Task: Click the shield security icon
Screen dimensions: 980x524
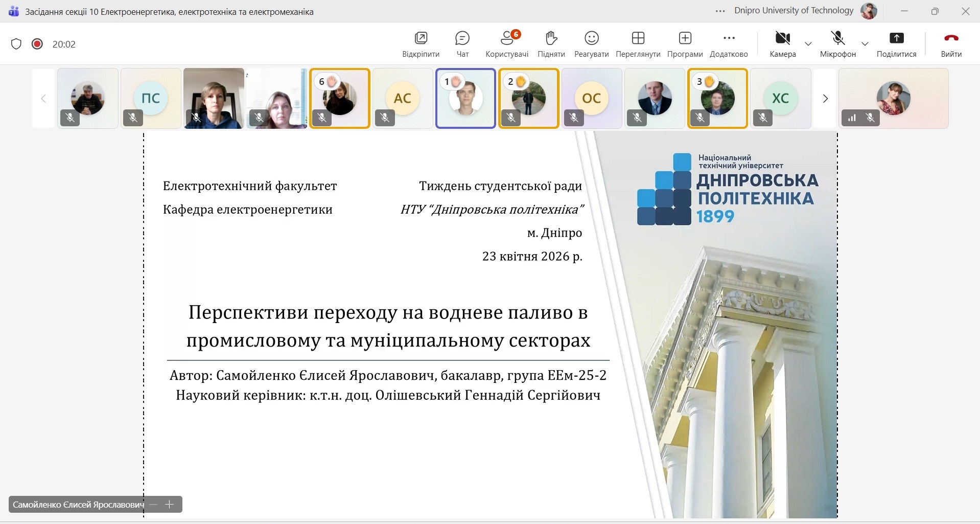Action: click(16, 44)
